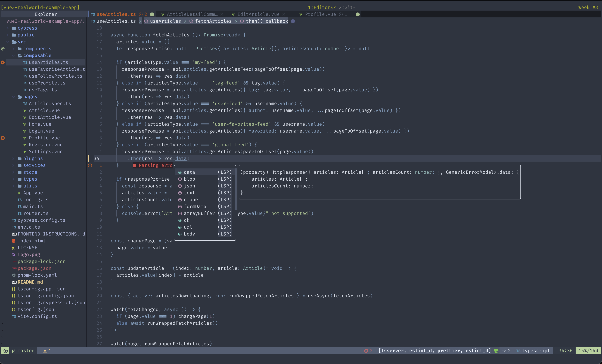602x364 pixels.
Task: Click the completion menu scrollbar
Action: point(236,189)
